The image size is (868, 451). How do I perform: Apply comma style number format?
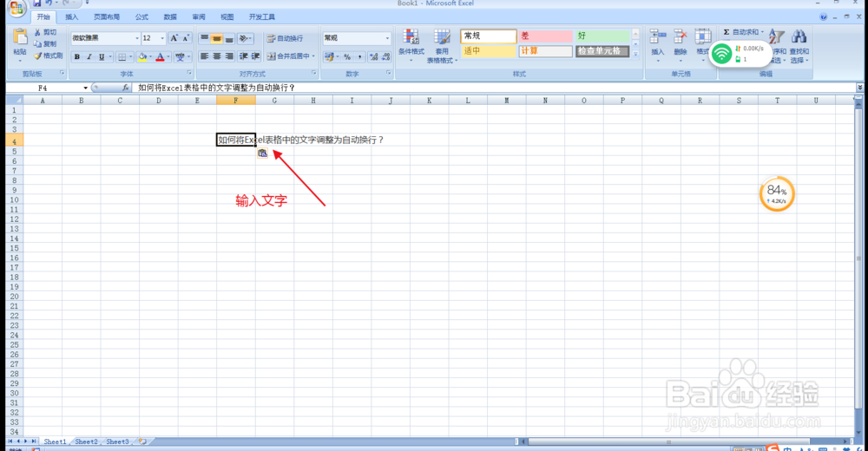[x=359, y=56]
